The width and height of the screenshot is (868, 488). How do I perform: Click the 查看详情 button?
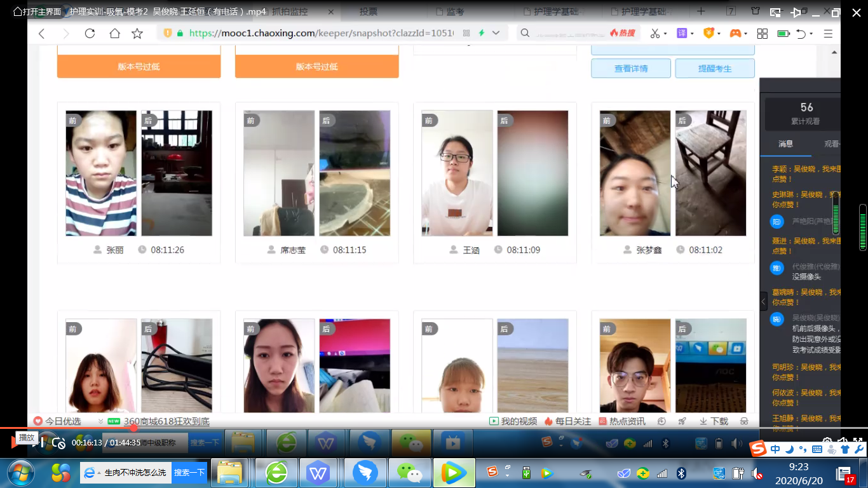pyautogui.click(x=630, y=69)
